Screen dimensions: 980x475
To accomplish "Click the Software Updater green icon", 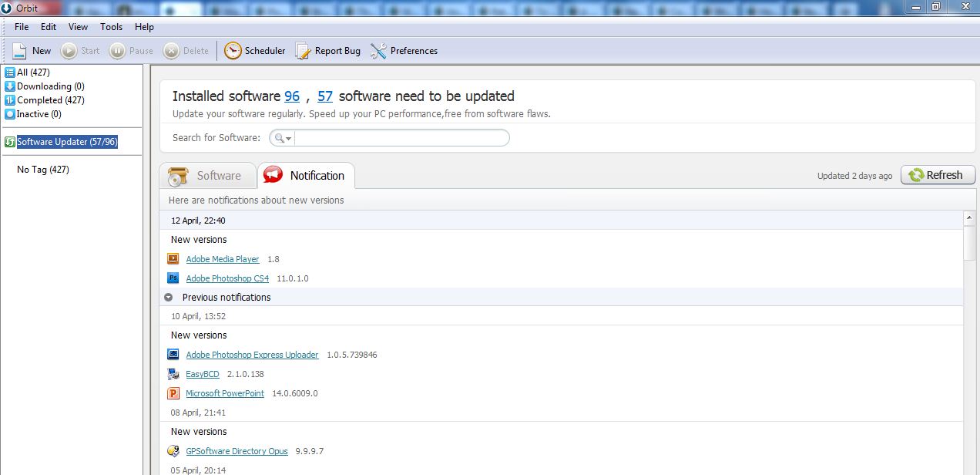I will pos(10,142).
